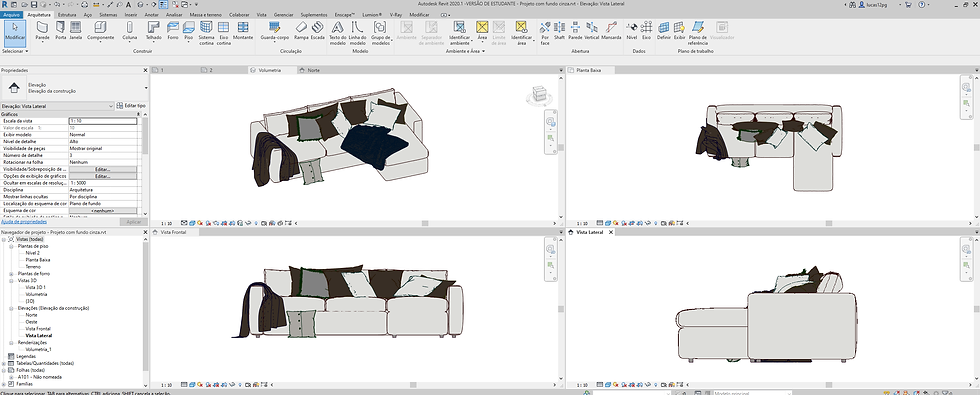Close the Propriedades panel
Image resolution: width=980 pixels, height=395 pixels.
pos(146,71)
